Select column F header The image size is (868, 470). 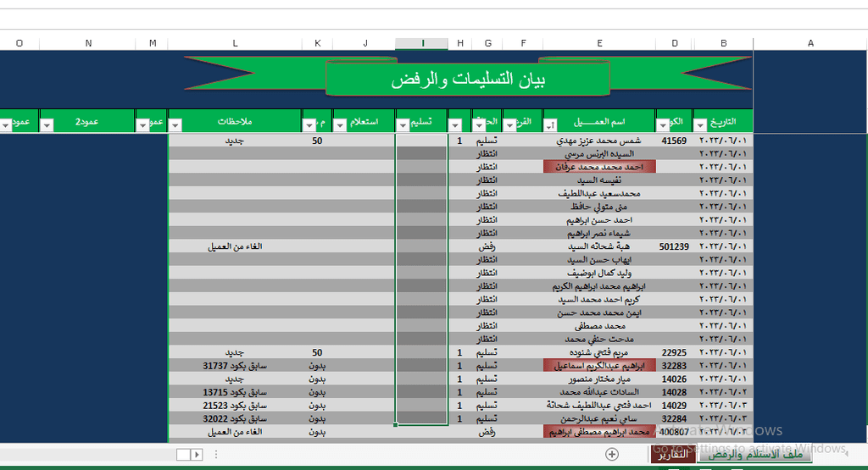(x=523, y=43)
